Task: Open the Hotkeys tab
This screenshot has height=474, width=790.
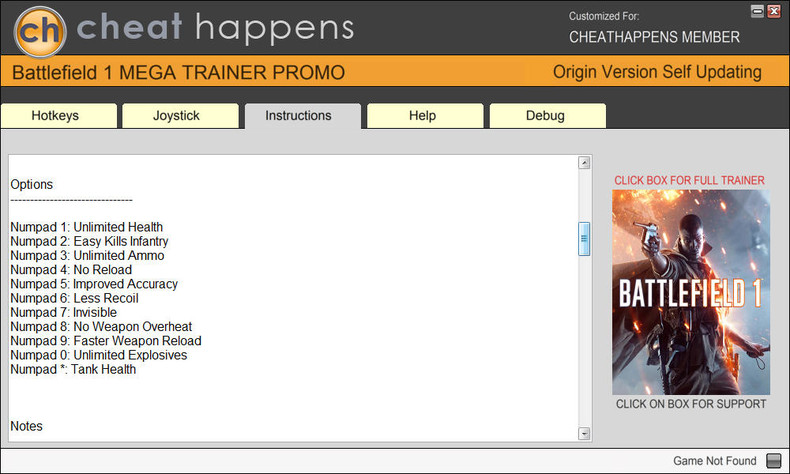Action: (55, 116)
